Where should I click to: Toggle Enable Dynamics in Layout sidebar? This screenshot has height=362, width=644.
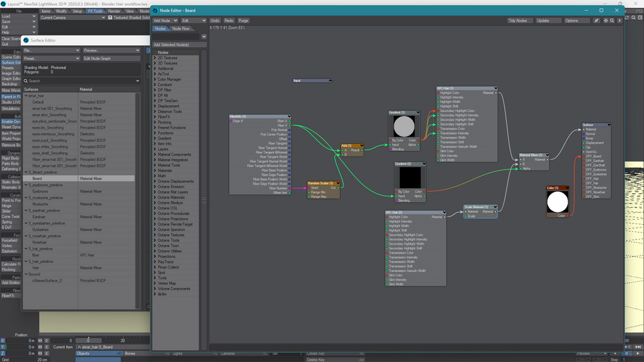11,122
